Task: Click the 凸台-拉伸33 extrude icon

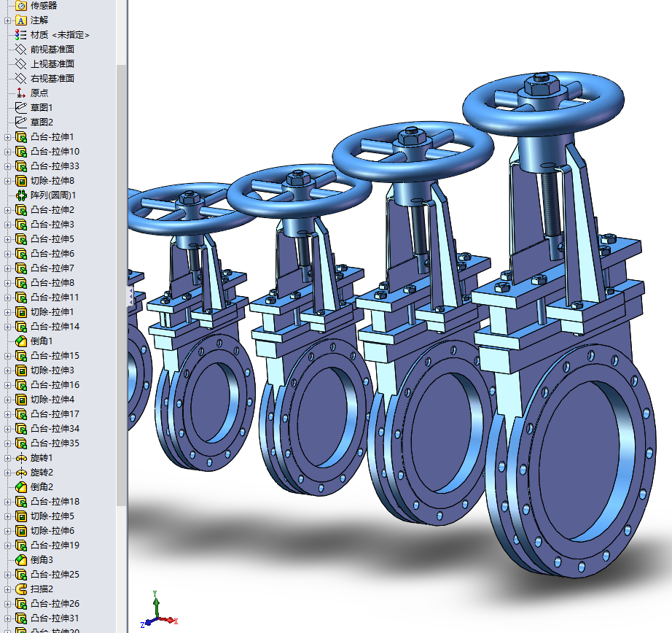Action: [x=20, y=166]
